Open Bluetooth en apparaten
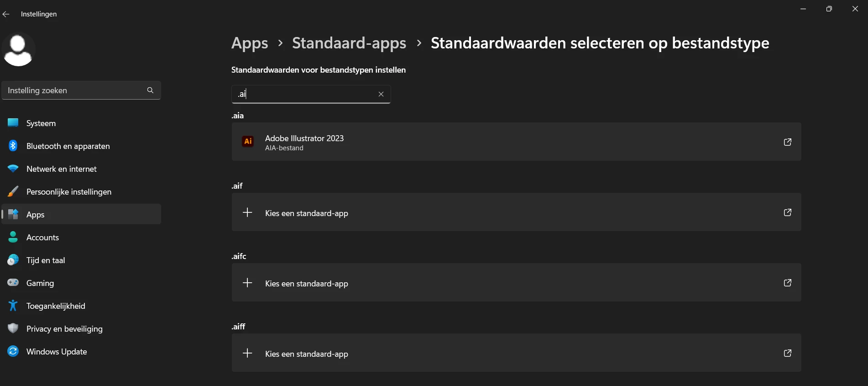Screen dimensions: 868x386 point(81,146)
